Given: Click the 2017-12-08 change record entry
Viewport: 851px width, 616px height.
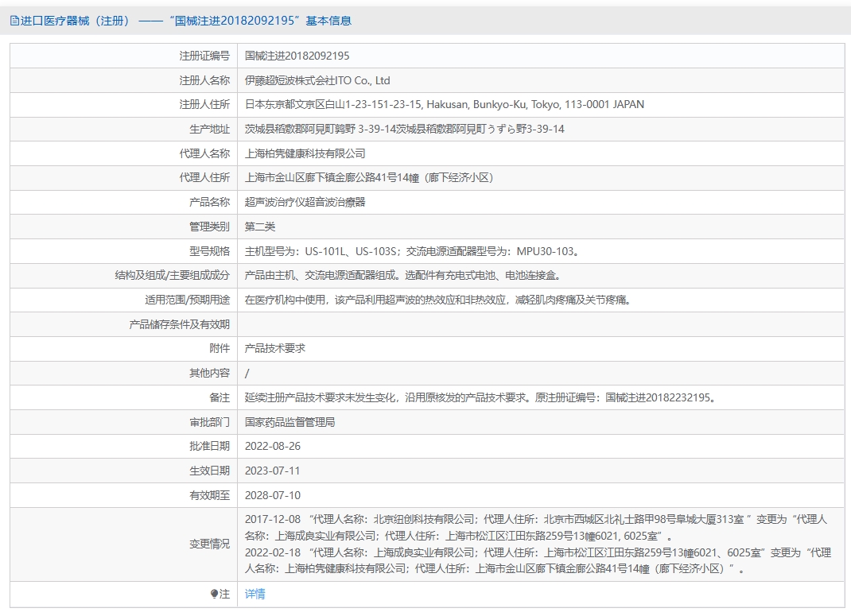Looking at the screenshot, I should point(536,528).
